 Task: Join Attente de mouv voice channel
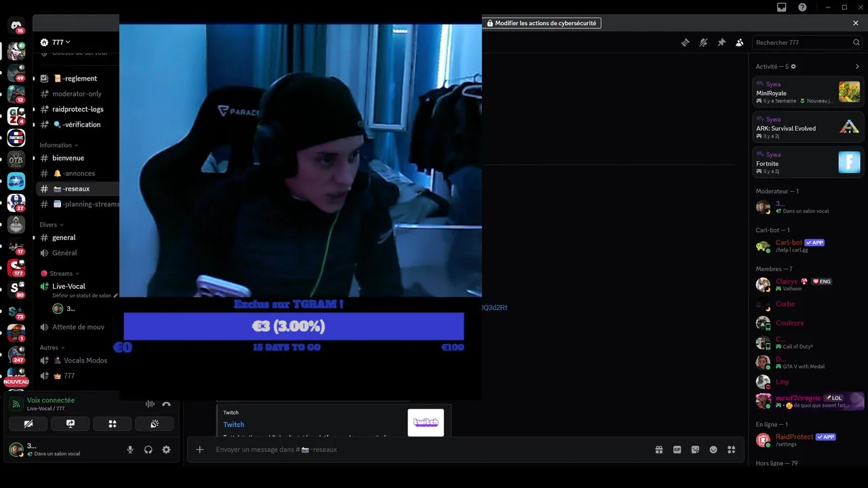pos(77,327)
